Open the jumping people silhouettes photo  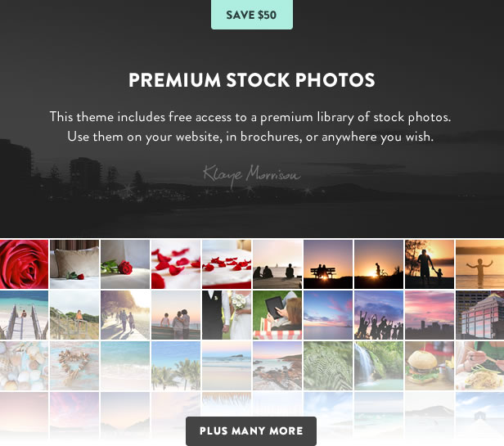(x=379, y=315)
